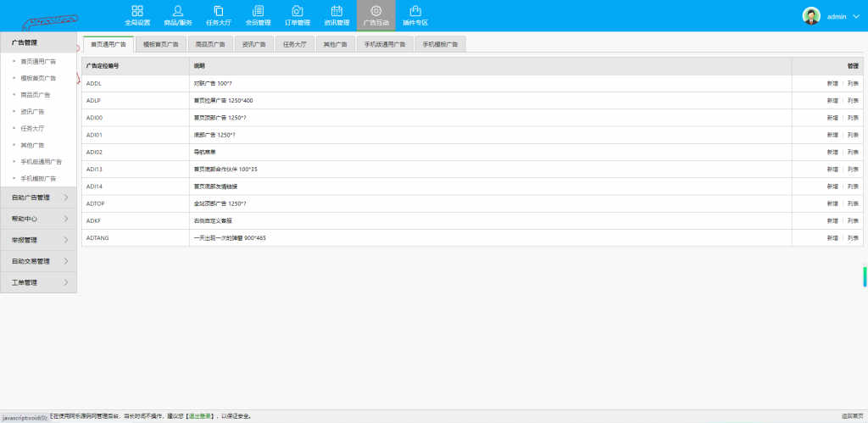Switch to the 其他广告 tab
Image resolution: width=868 pixels, height=423 pixels.
click(336, 44)
